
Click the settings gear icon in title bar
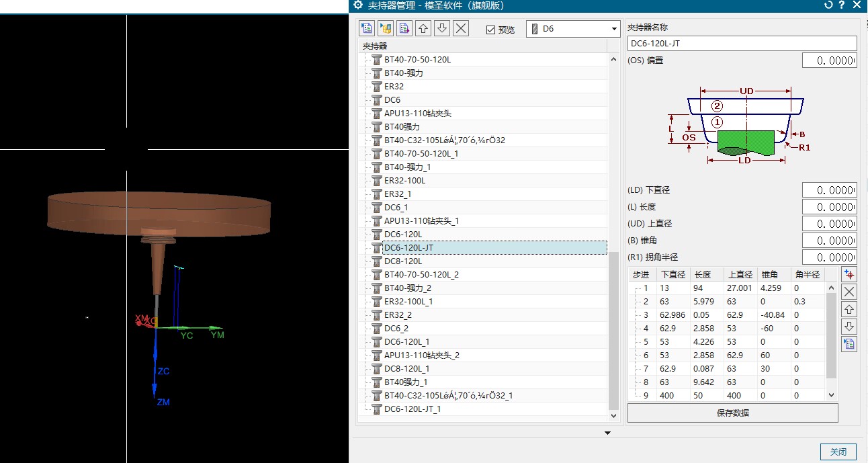358,5
